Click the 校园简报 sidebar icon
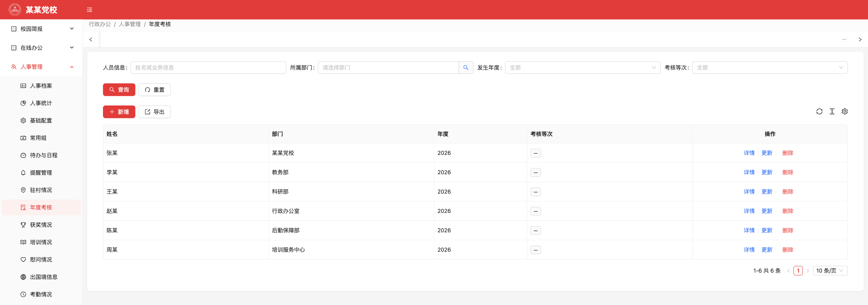The width and height of the screenshot is (868, 305). coord(14,29)
